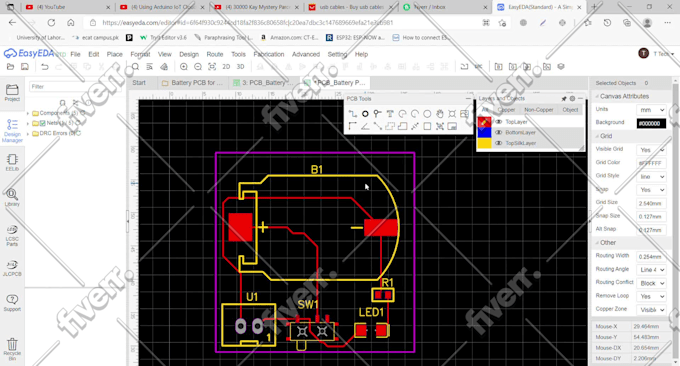Open the Snap dropdown
This screenshot has height=366, width=680.
coord(651,190)
